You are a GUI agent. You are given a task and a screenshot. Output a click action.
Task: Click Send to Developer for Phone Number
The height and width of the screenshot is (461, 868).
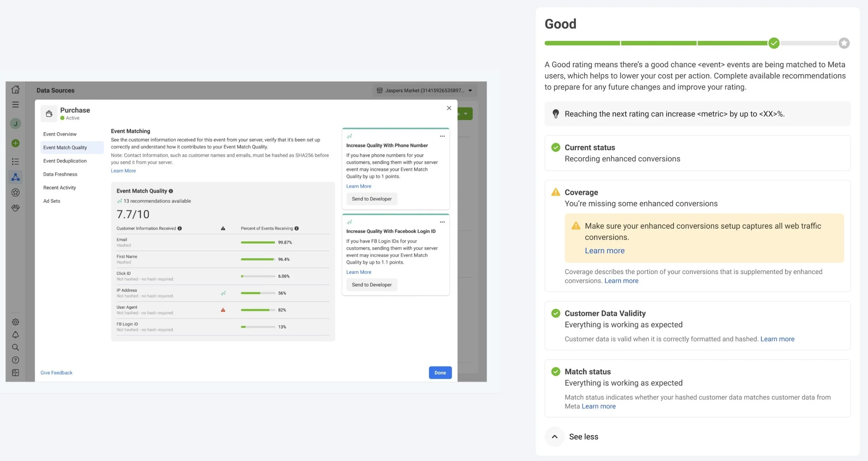click(372, 199)
